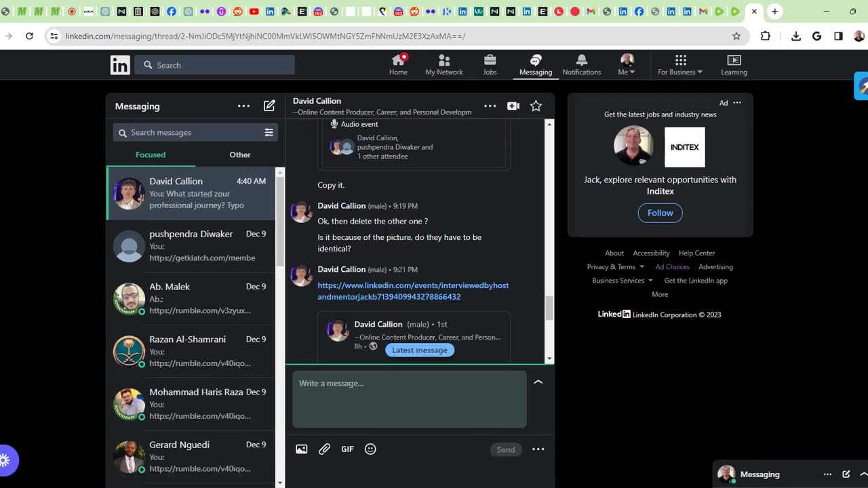Open the shared LinkedIn events link
This screenshot has width=868, height=488.
pos(413,291)
